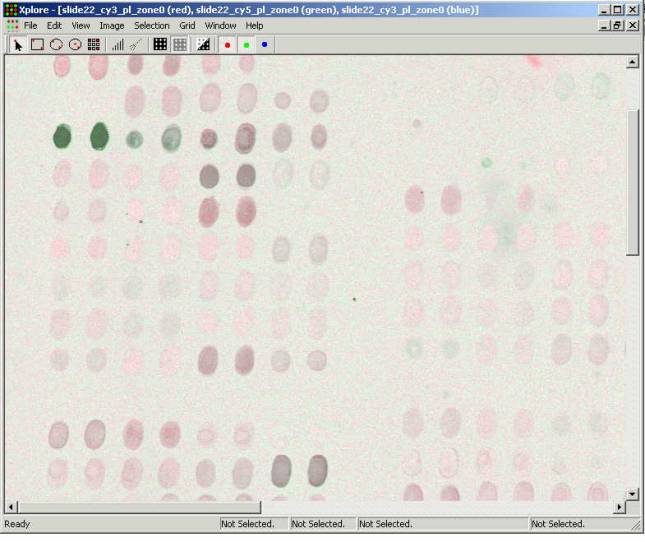The width and height of the screenshot is (645, 542).
Task: Open the Grid menu
Action: coord(187,25)
